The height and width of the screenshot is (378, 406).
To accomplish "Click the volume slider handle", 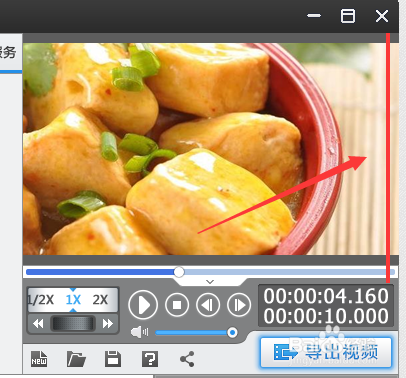I will 232,332.
